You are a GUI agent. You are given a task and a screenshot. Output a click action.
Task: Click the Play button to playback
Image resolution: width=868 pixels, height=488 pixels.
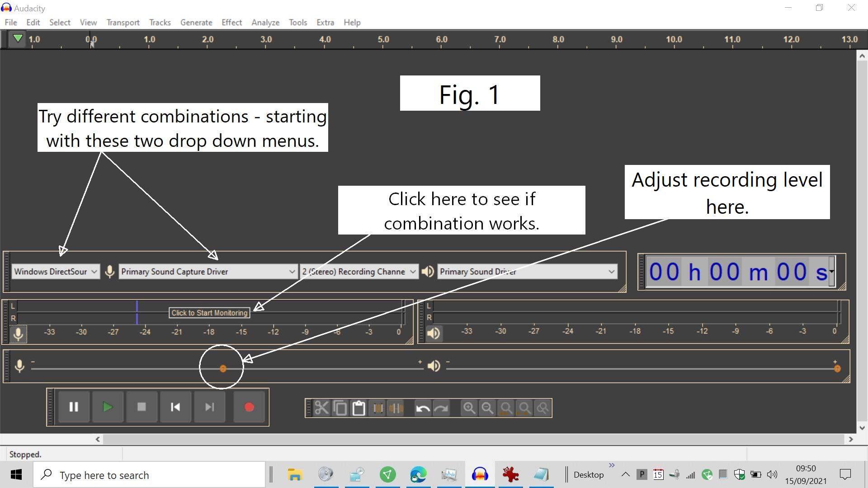click(107, 407)
